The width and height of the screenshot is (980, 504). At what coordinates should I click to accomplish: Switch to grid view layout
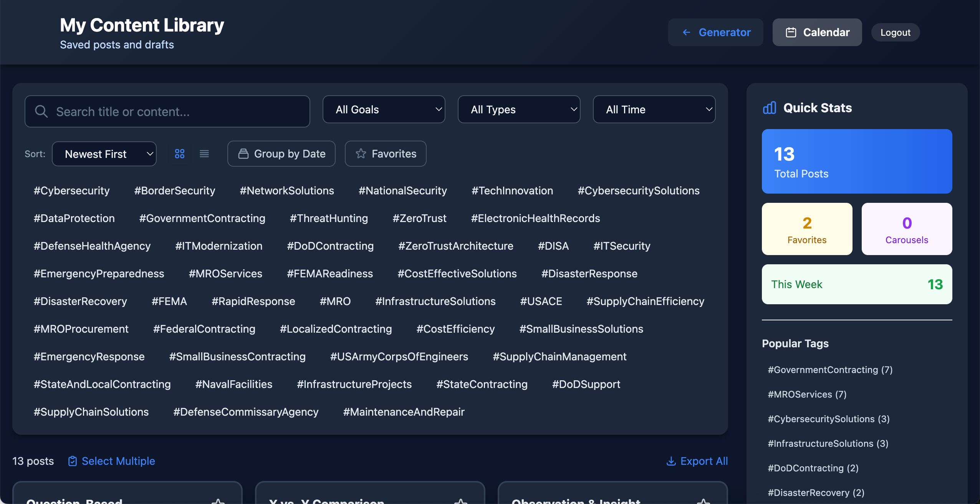pyautogui.click(x=180, y=154)
